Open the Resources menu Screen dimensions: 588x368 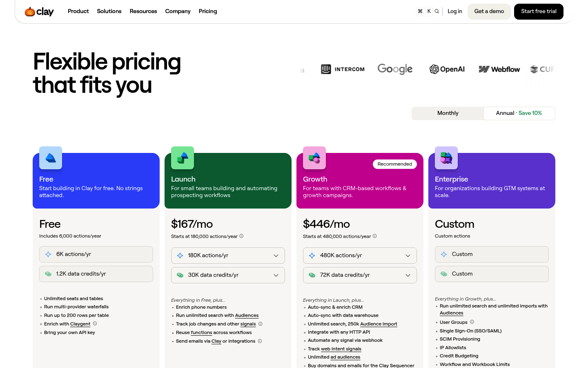pyautogui.click(x=143, y=11)
